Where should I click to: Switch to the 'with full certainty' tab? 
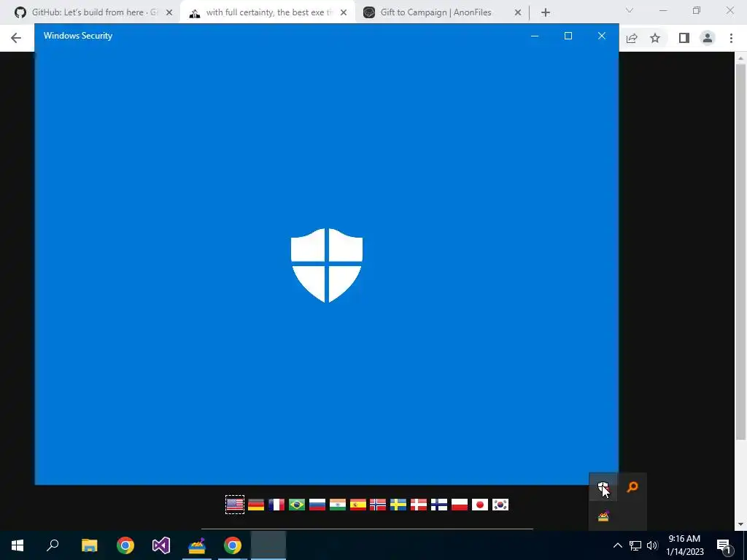(x=267, y=12)
